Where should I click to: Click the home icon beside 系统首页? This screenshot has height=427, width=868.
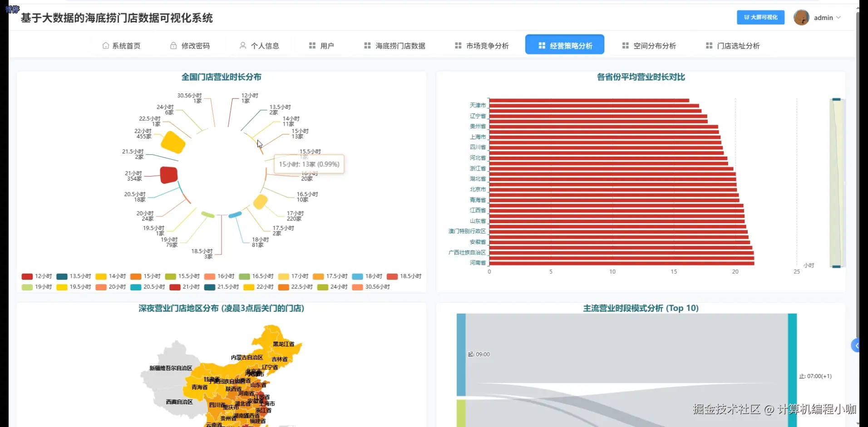pyautogui.click(x=105, y=45)
